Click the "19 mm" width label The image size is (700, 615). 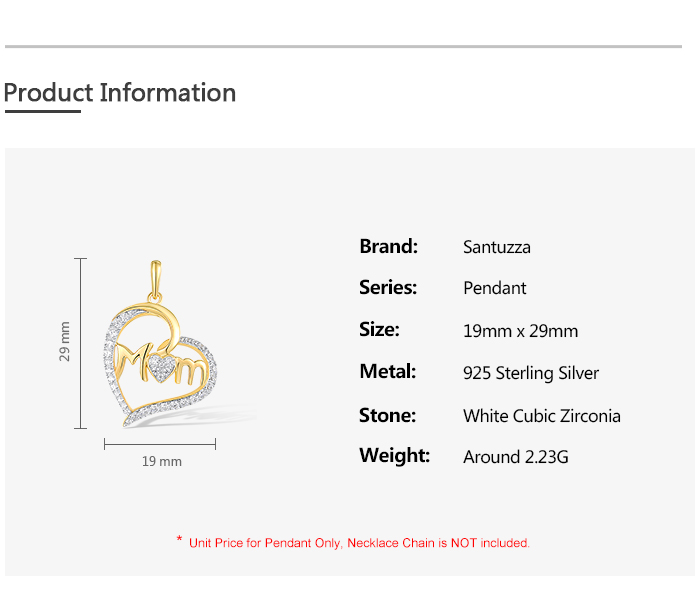tap(162, 461)
